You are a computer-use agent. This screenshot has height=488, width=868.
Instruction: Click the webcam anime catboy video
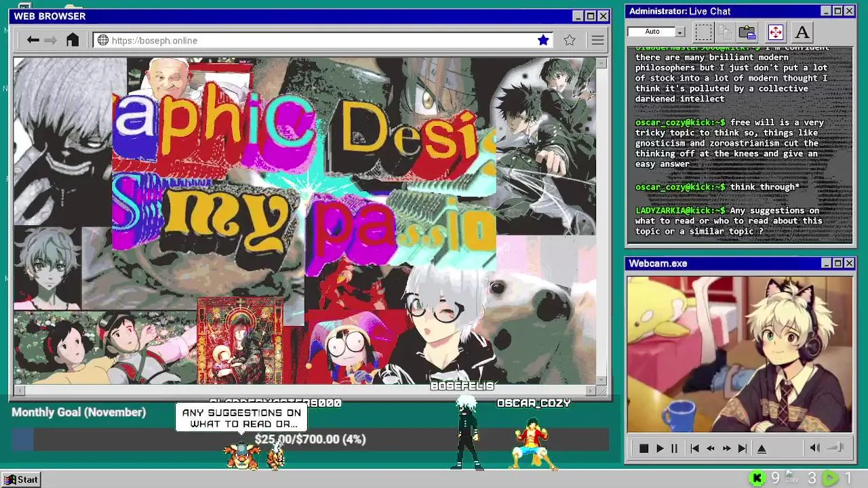click(x=739, y=354)
